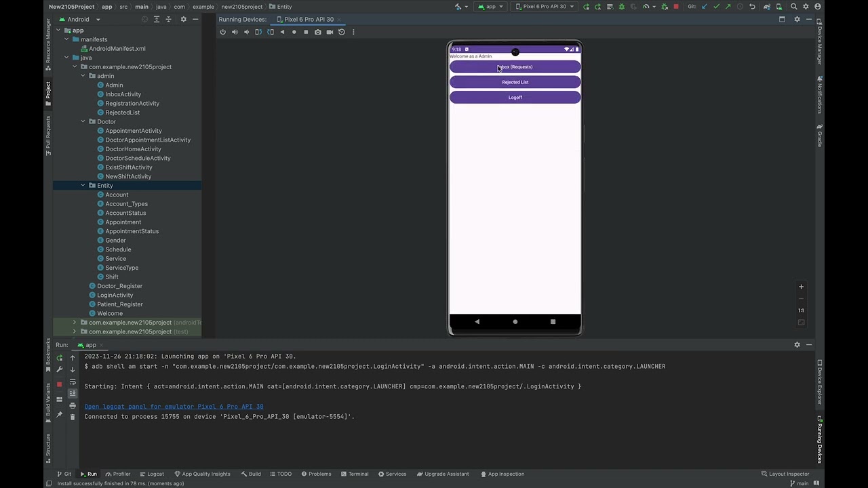
Task: Click the emulator Home circle in device toolbar
Action: (x=294, y=32)
